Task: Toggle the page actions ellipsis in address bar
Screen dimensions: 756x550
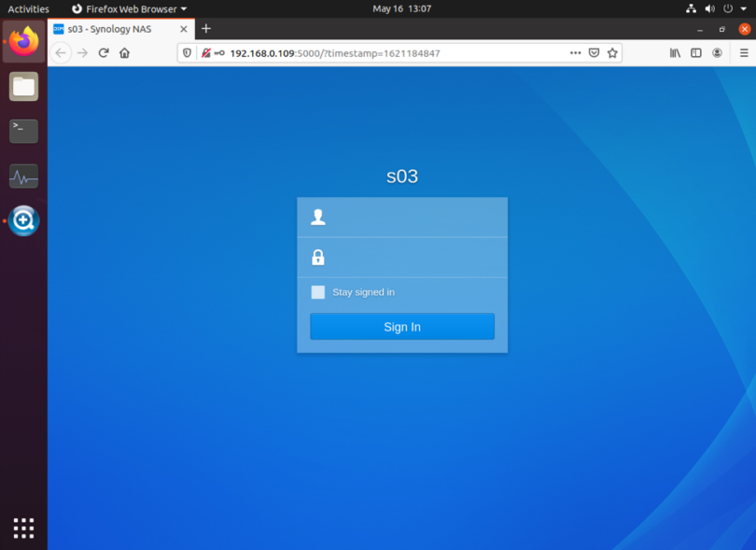Action: pos(576,52)
